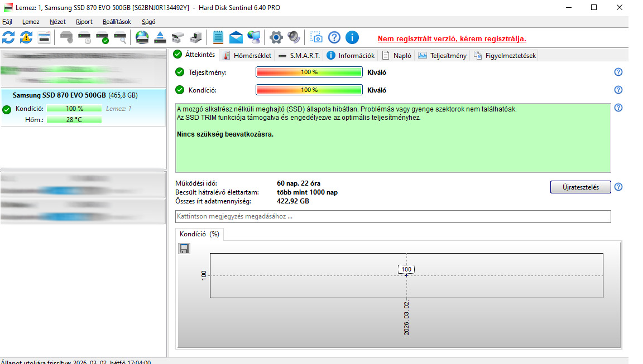
Task: Click the globe and monitor network icon
Action: coord(254,38)
